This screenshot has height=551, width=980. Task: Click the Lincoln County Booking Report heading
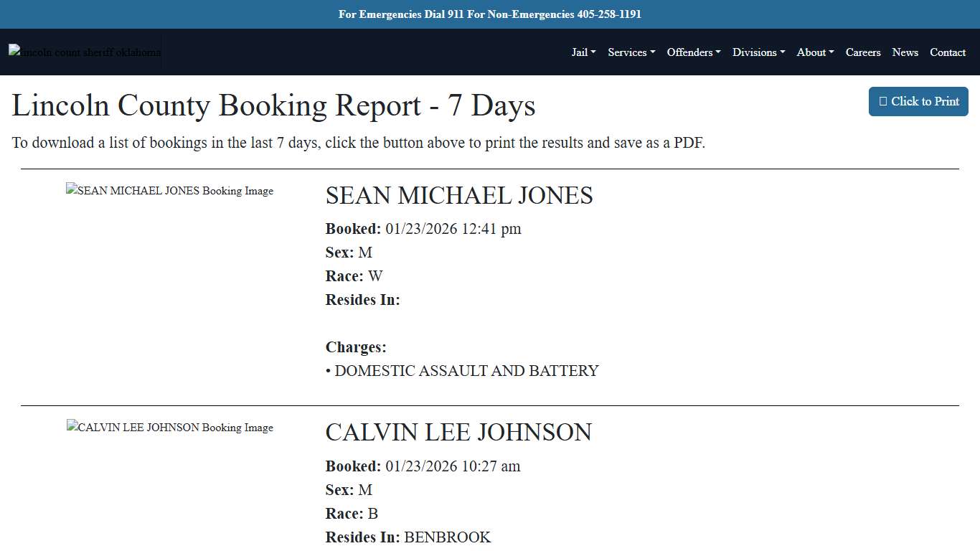[x=273, y=105]
